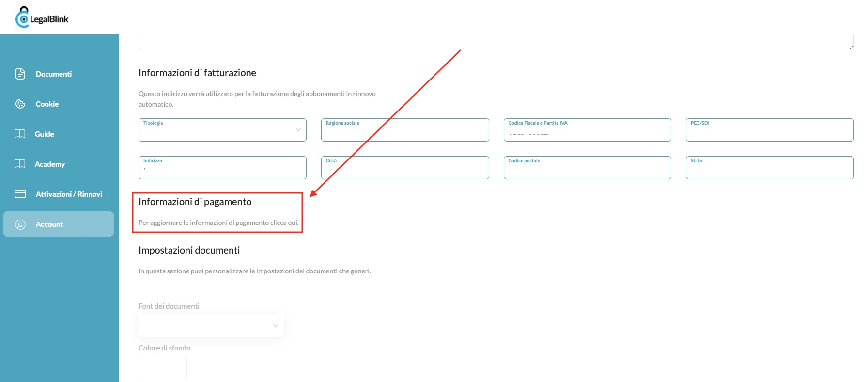Image resolution: width=868 pixels, height=382 pixels.
Task: Open the Documenti menu item
Action: tap(53, 74)
